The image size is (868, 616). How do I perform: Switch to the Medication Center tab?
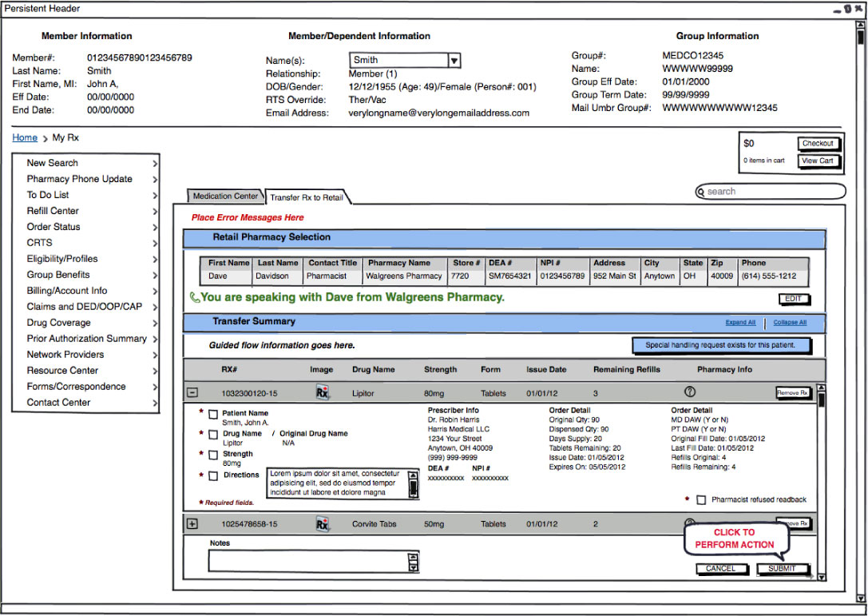[x=225, y=197]
